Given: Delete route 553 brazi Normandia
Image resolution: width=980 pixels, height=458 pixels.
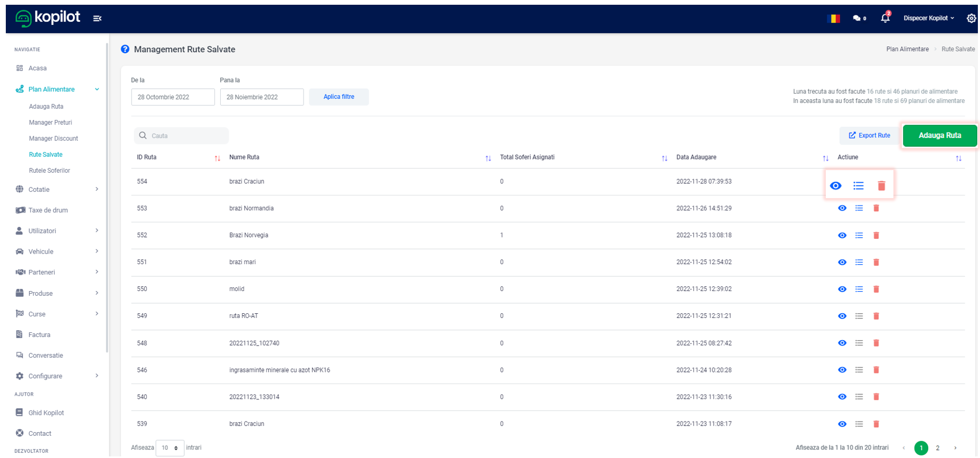Looking at the screenshot, I should coord(876,208).
